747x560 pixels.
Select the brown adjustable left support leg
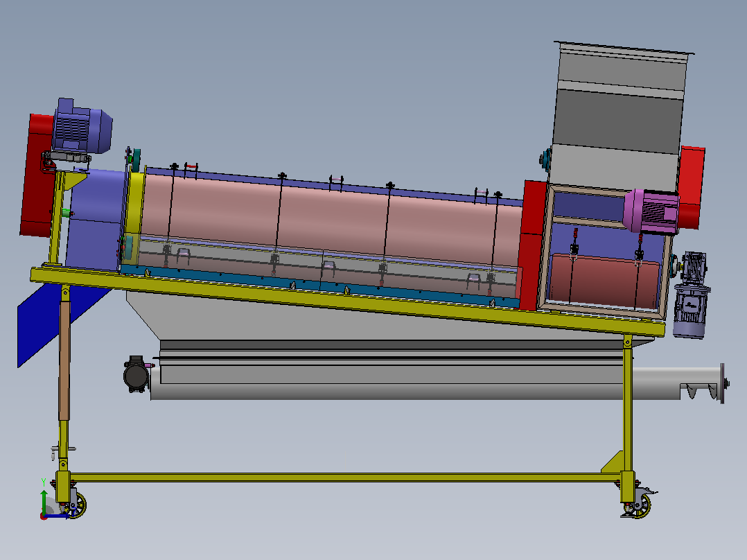pyautogui.click(x=64, y=360)
